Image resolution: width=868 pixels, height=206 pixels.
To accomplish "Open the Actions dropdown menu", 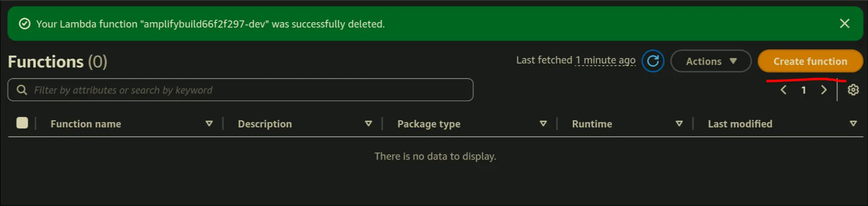I will (x=711, y=61).
